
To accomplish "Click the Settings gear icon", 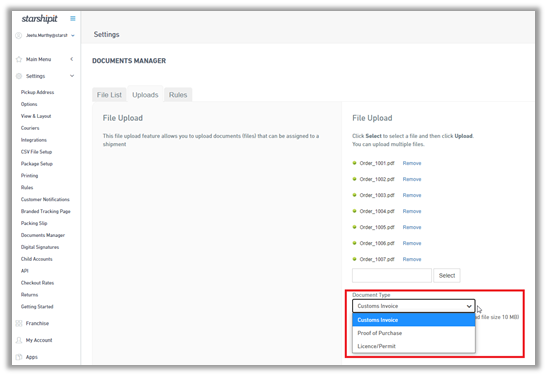I will coord(19,76).
